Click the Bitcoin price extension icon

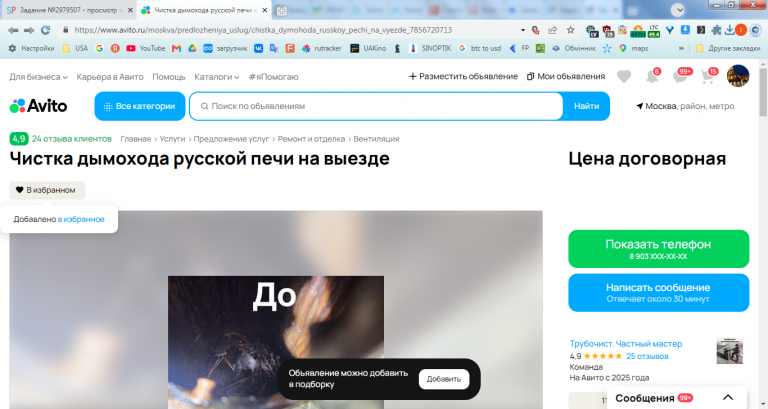638,31
